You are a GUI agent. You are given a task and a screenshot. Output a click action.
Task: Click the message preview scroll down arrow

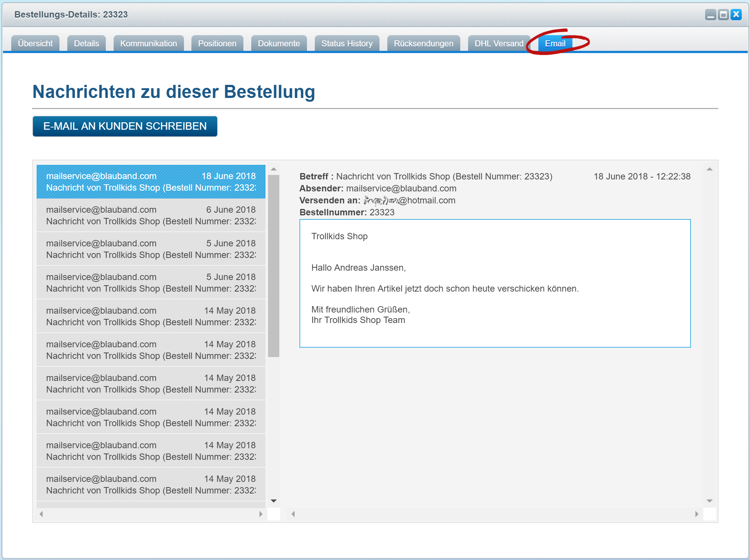pos(710,501)
